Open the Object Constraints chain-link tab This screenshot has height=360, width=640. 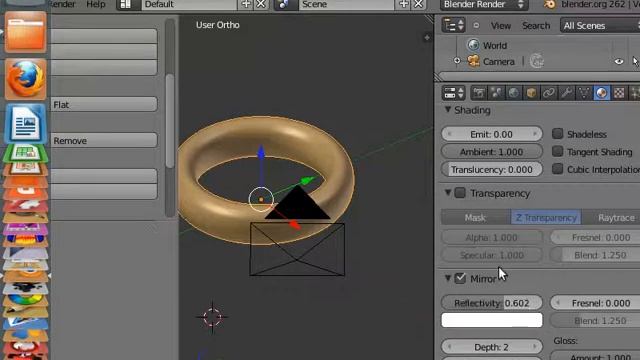coord(549,93)
